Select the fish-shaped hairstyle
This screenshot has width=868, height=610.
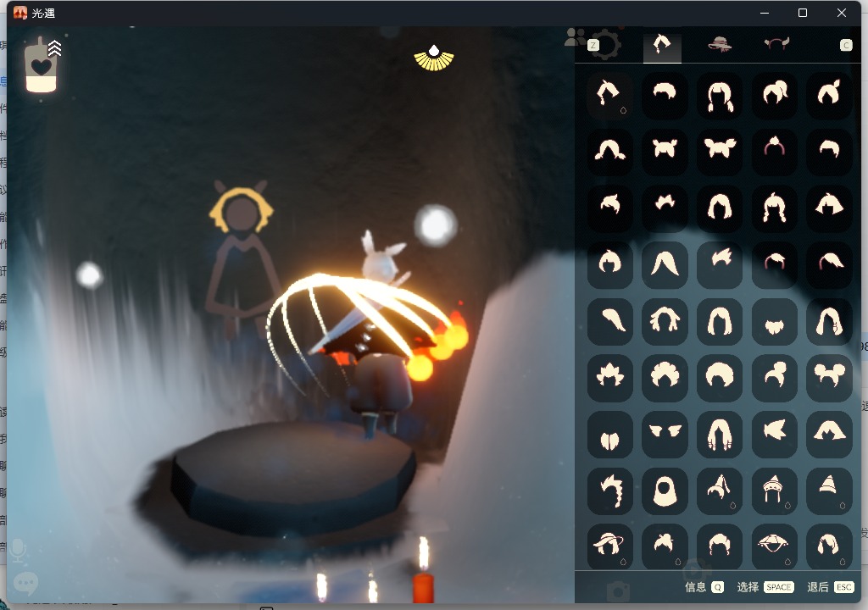click(775, 434)
